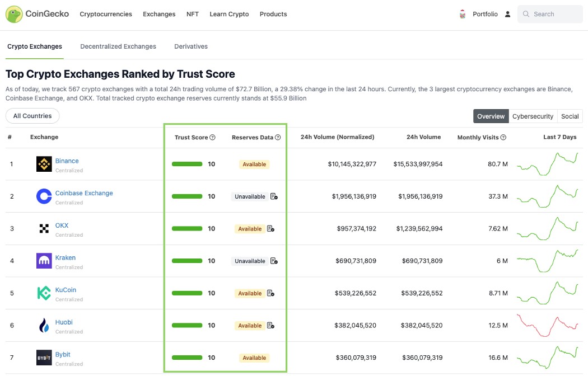588x376 pixels.
Task: Switch to Social view
Action: click(x=570, y=116)
